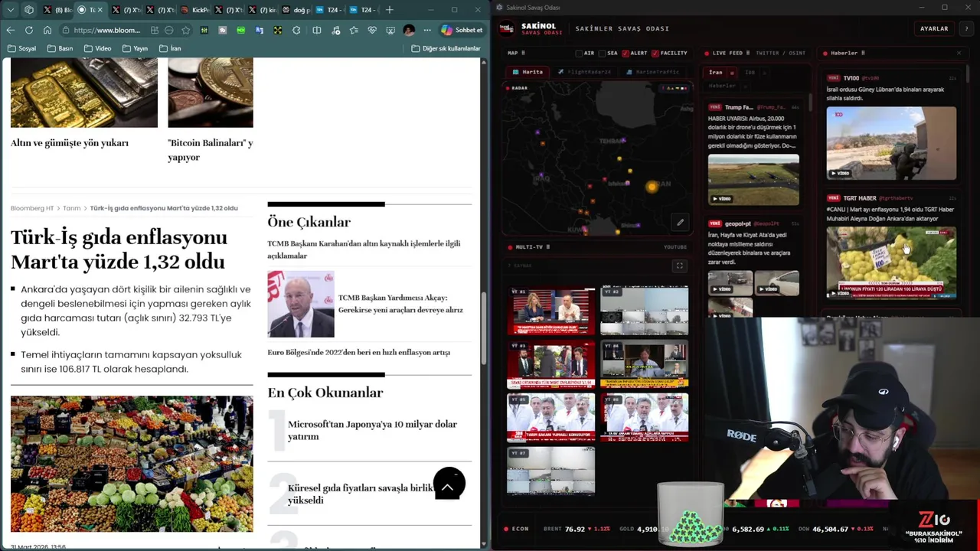Viewport: 980px width, 551px height.
Task: Open the İran bookmarks folder
Action: click(170, 48)
